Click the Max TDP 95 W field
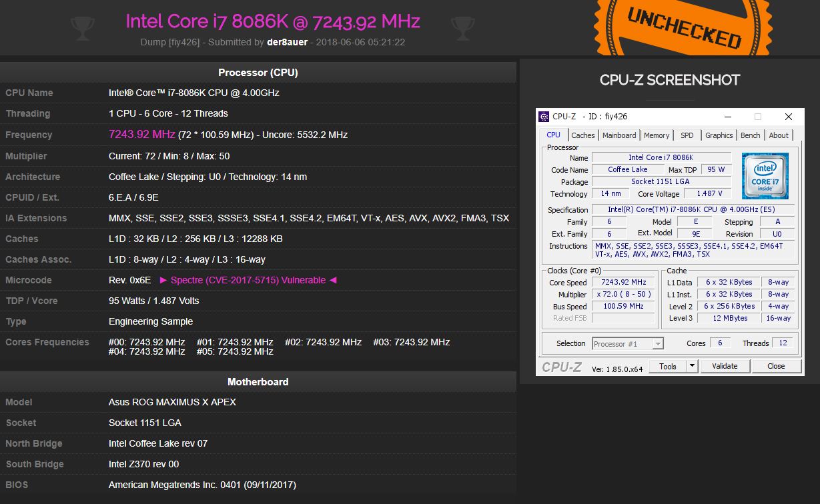The width and height of the screenshot is (820, 504). click(716, 170)
